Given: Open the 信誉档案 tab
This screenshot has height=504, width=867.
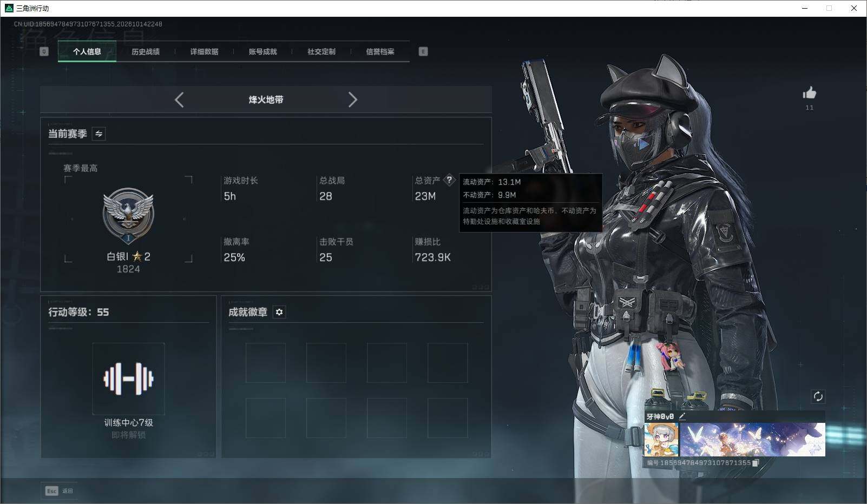Looking at the screenshot, I should [x=380, y=51].
